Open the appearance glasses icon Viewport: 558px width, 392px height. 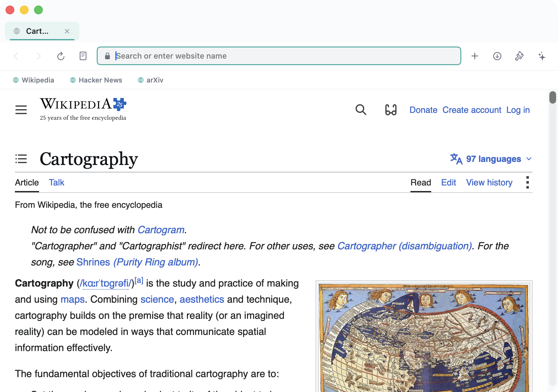tap(391, 110)
